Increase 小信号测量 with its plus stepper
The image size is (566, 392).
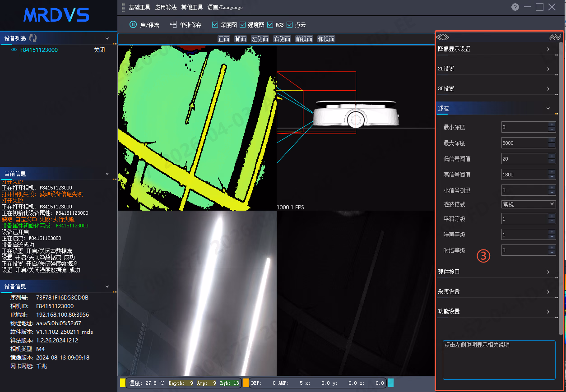point(552,188)
